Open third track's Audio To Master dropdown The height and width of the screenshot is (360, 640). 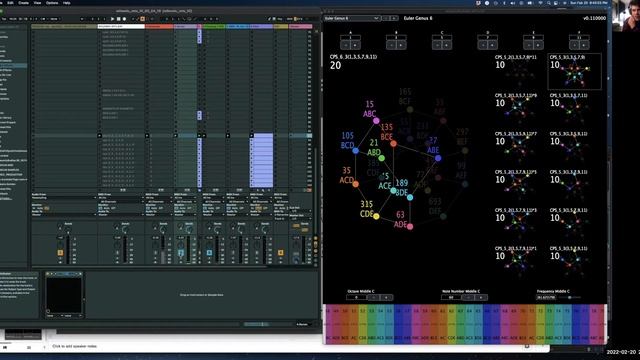pyautogui.click(x=160, y=215)
